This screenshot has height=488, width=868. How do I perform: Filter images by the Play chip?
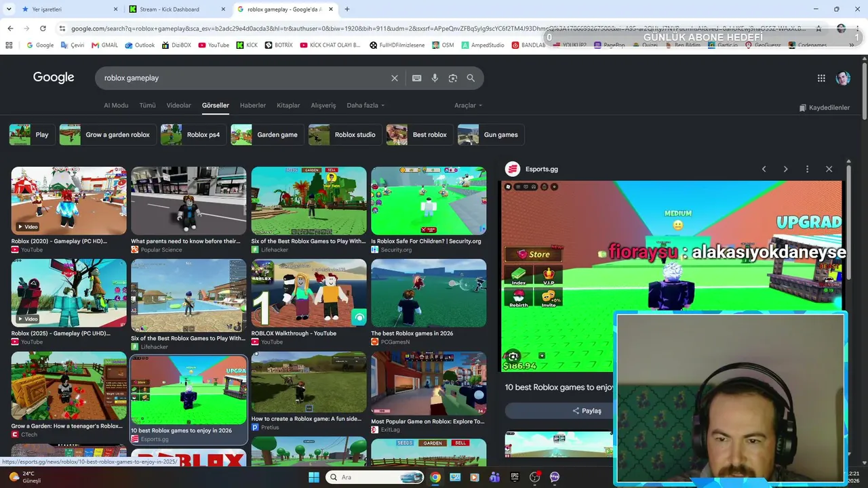pos(31,135)
